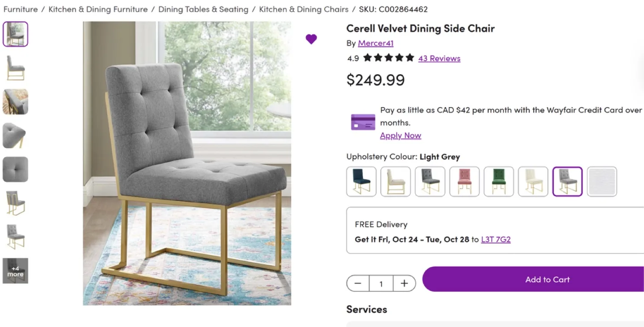Navigate to Dining Tables & Seating breadcrumb
This screenshot has width=644, height=327.
point(203,9)
